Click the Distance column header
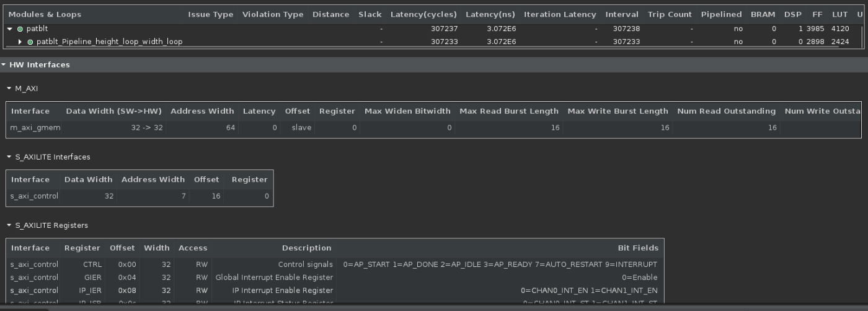The height and width of the screenshot is (311, 868). pos(330,14)
